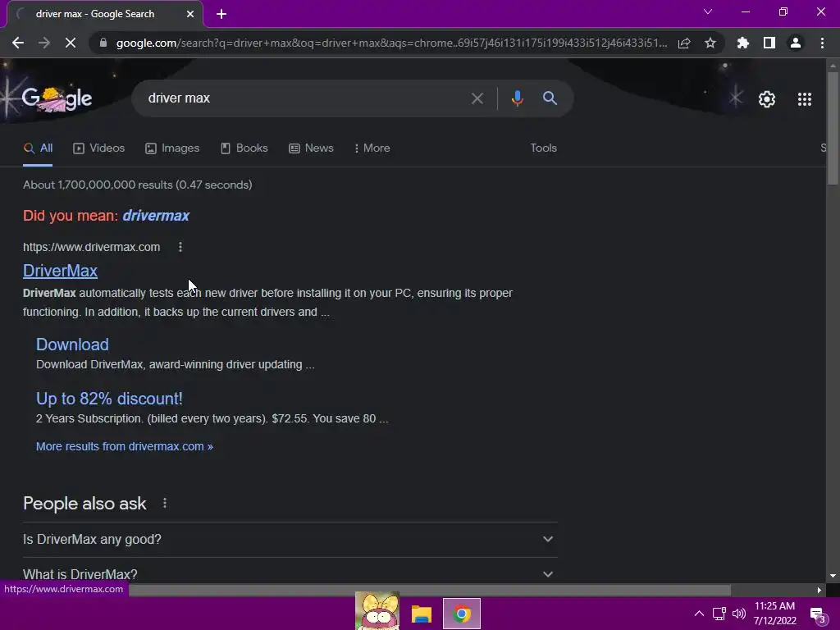Open Google quick settings gear

[767, 99]
